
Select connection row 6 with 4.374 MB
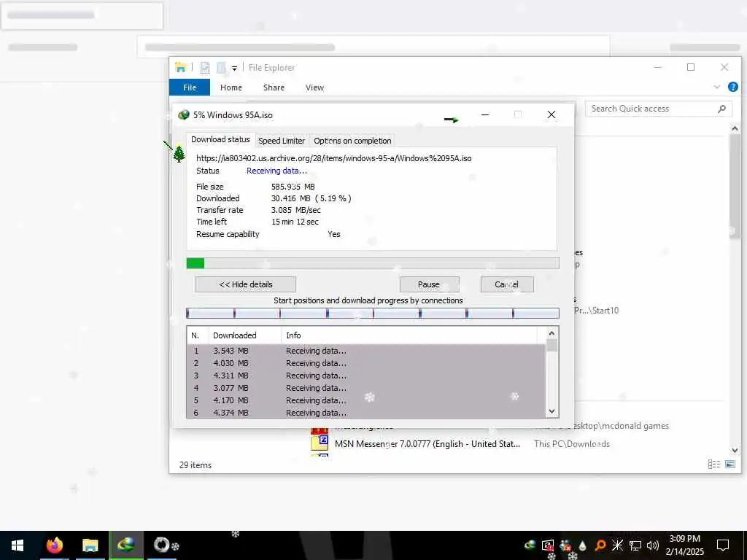(x=366, y=413)
